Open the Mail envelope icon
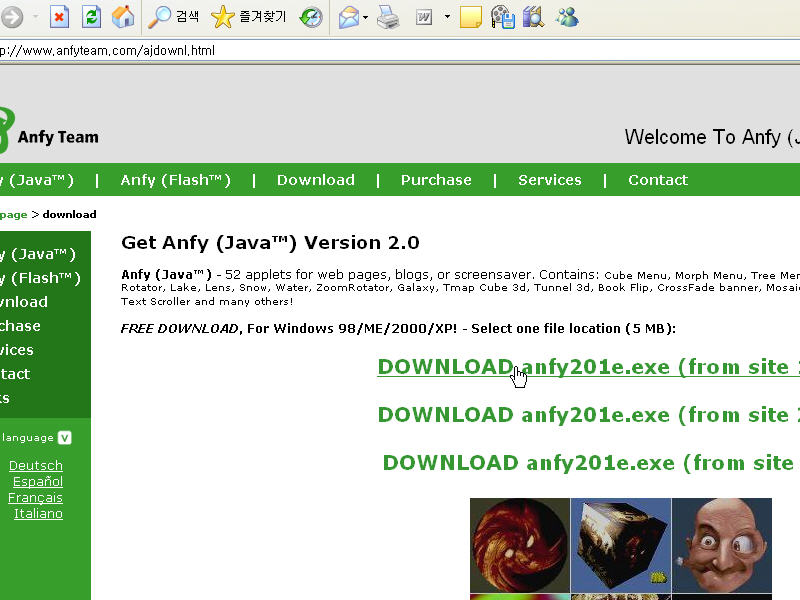 348,17
